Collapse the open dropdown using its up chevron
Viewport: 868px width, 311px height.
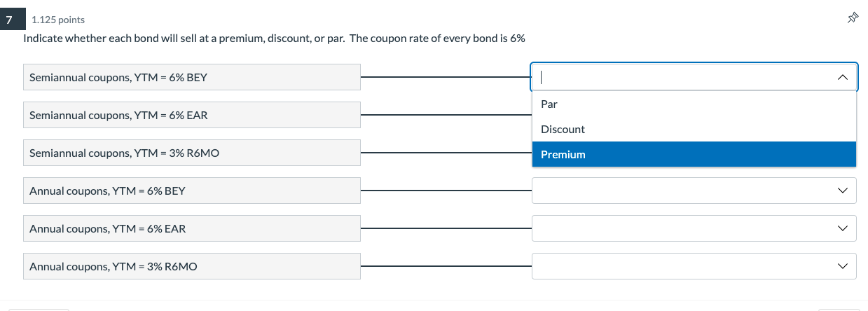click(x=841, y=77)
